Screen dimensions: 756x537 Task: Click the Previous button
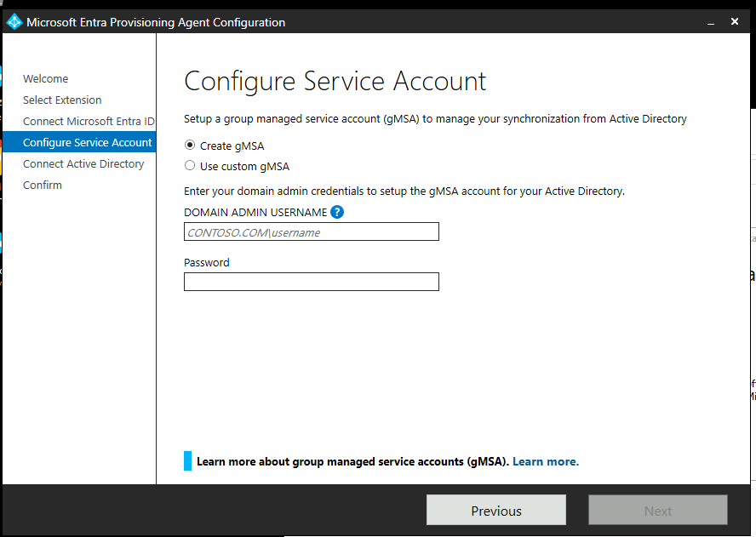(495, 510)
